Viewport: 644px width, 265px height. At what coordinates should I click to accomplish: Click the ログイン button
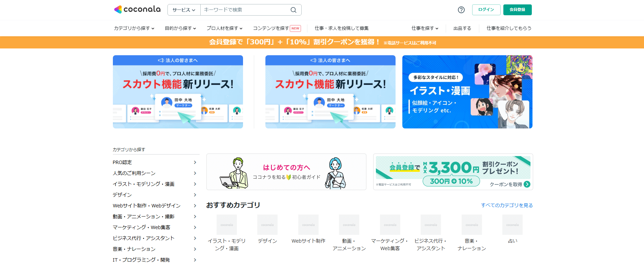486,10
